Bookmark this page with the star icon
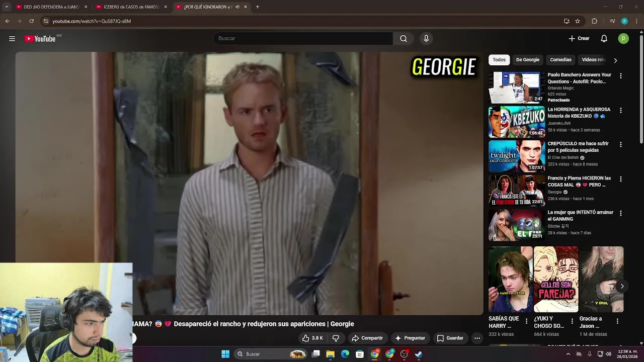 pos(578,21)
